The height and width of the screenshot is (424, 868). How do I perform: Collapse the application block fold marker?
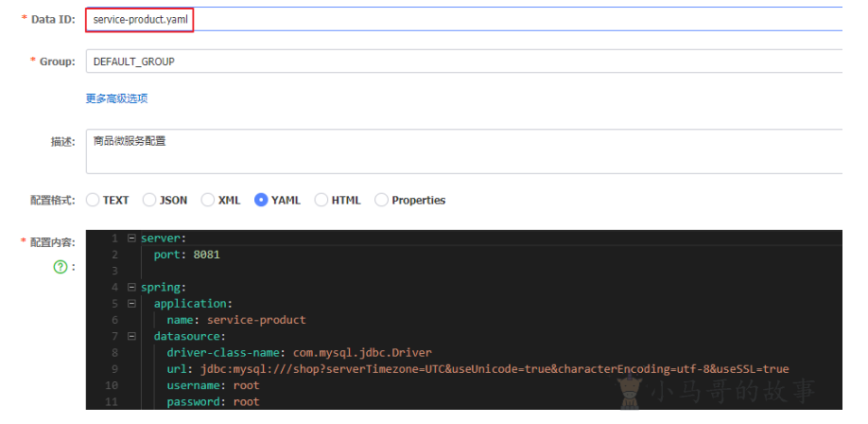131,304
